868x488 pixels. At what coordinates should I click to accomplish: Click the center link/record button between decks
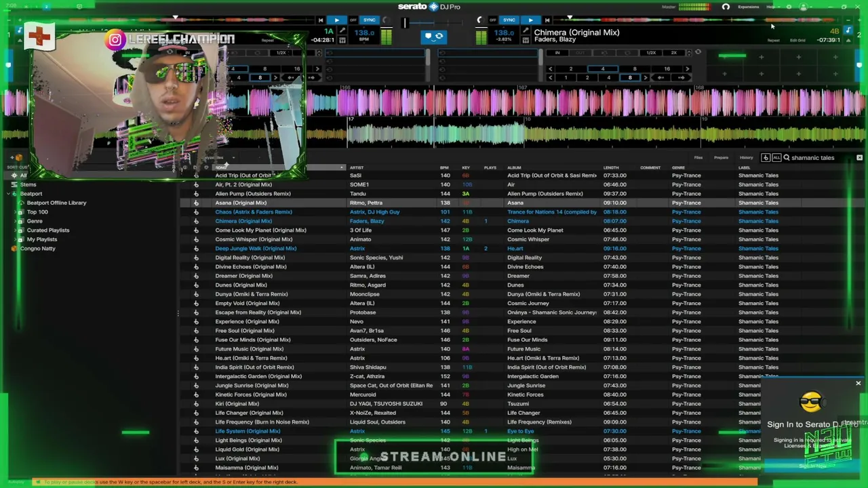[x=433, y=36]
